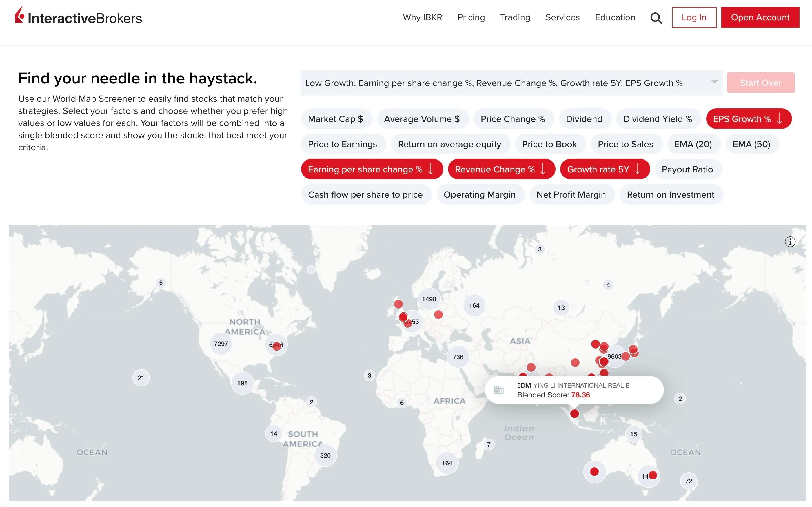The image size is (812, 507).
Task: Open the Pricing menu
Action: point(471,17)
